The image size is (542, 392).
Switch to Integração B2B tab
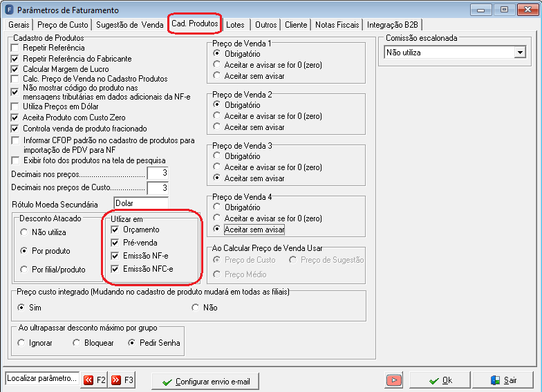pos(393,25)
